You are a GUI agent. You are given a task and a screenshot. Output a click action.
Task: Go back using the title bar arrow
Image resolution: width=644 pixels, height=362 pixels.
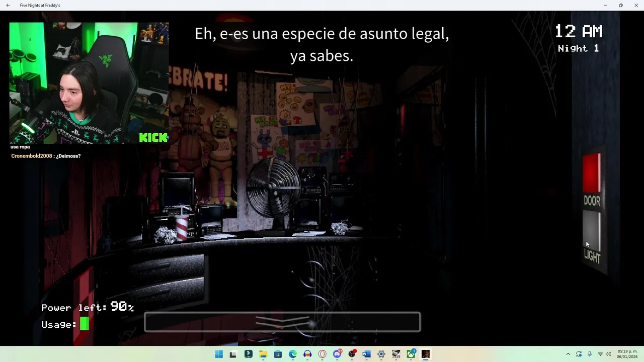[x=8, y=5]
